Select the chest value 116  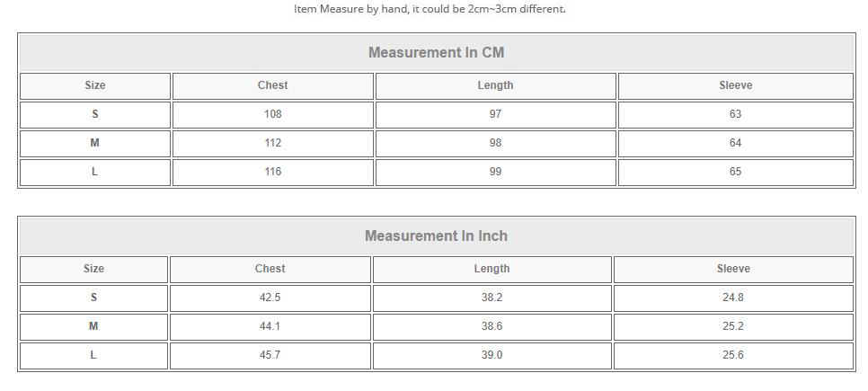coord(272,172)
